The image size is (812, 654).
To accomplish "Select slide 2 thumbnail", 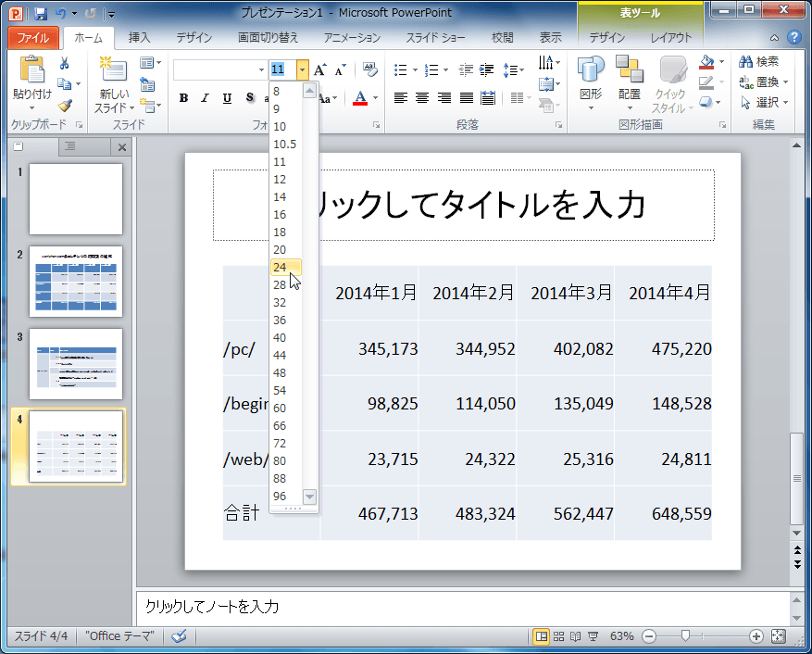I will point(76,282).
